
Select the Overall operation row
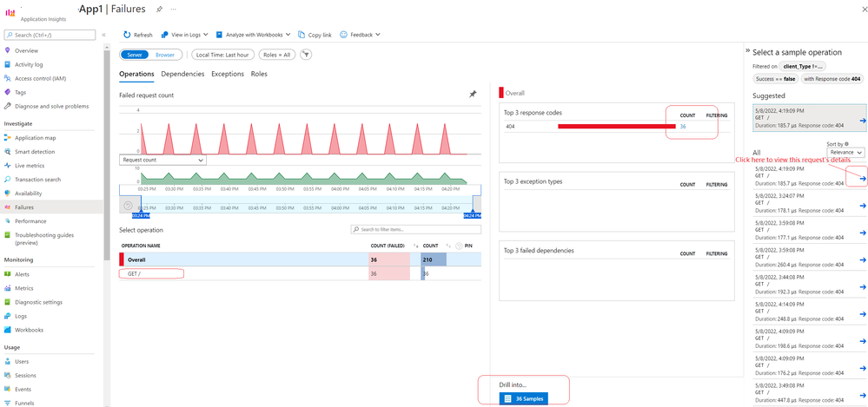(300, 259)
